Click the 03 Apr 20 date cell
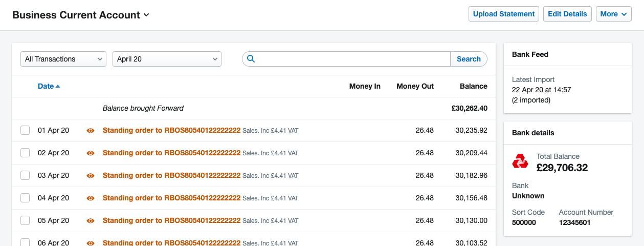The width and height of the screenshot is (644, 246). [x=53, y=175]
